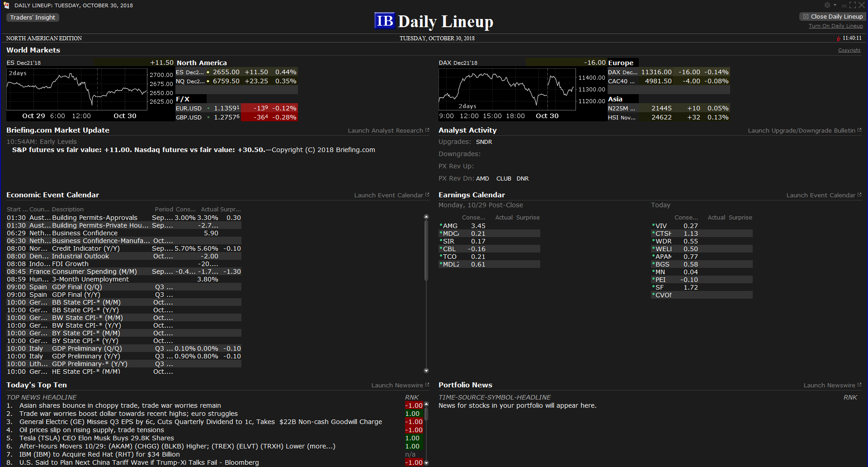Launch Upgrade/Downgrade Bulletin popout
The image size is (868, 467).
point(804,130)
